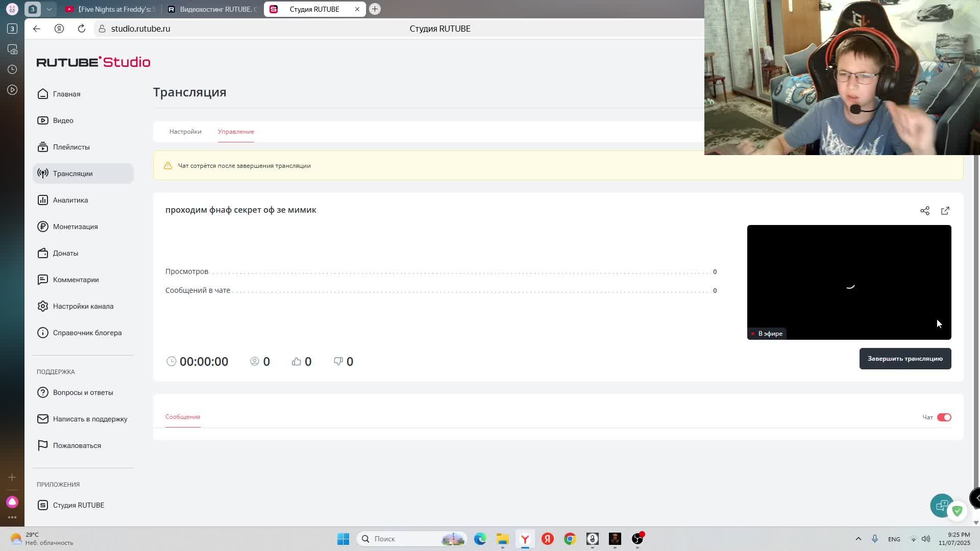Click the share icon for the stream
This screenshot has height=551, width=980.
click(924, 211)
